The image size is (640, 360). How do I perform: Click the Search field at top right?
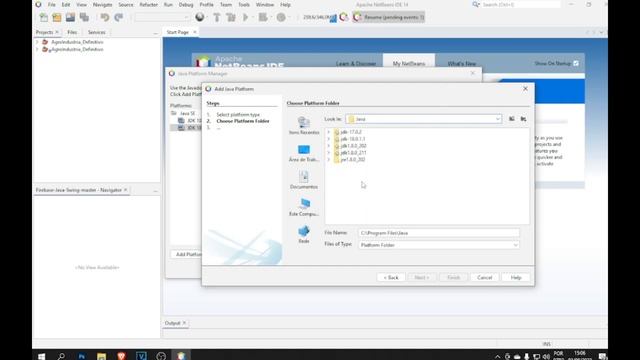(520, 4)
